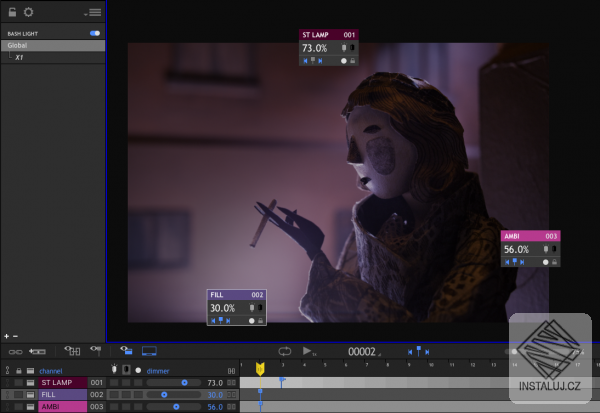This screenshot has width=600, height=413.
Task: Play the lighting sequence
Action: 307,351
